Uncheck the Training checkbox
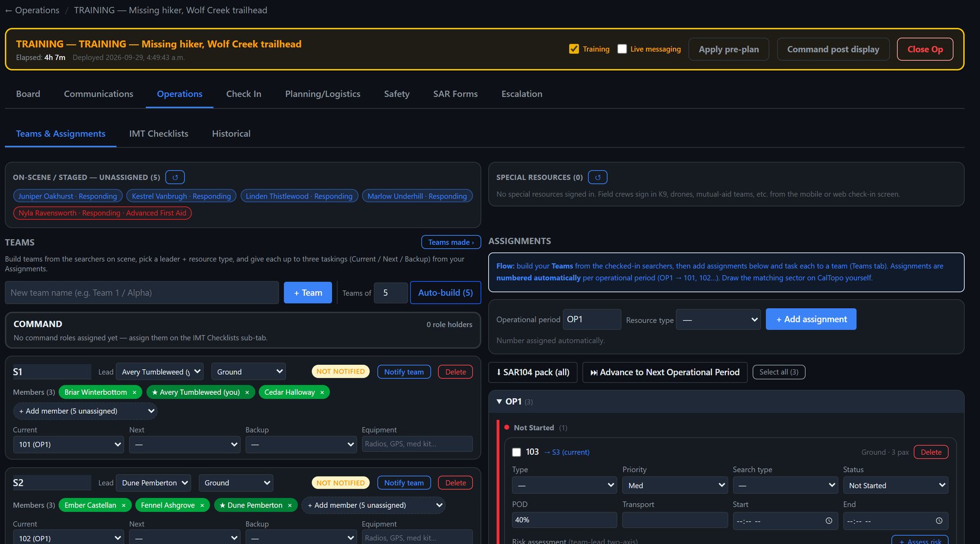This screenshot has width=980, height=544. click(x=574, y=49)
